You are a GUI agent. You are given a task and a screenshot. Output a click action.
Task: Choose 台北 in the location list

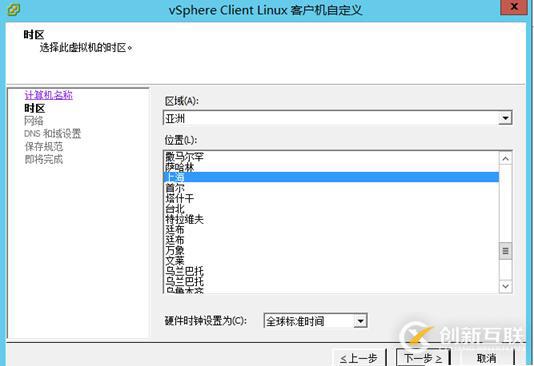(x=331, y=209)
